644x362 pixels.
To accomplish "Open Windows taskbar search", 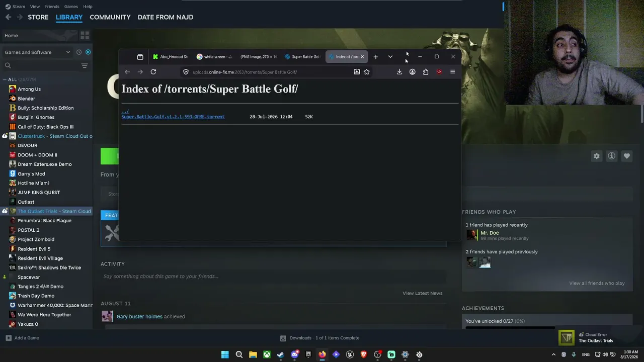I will pos(239,354).
